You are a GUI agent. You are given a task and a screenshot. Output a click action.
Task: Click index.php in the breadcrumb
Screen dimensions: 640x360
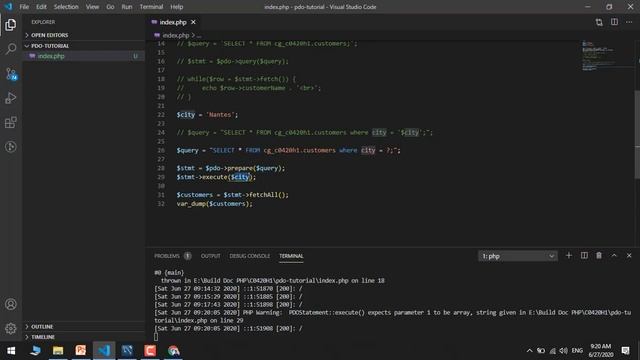coord(176,36)
